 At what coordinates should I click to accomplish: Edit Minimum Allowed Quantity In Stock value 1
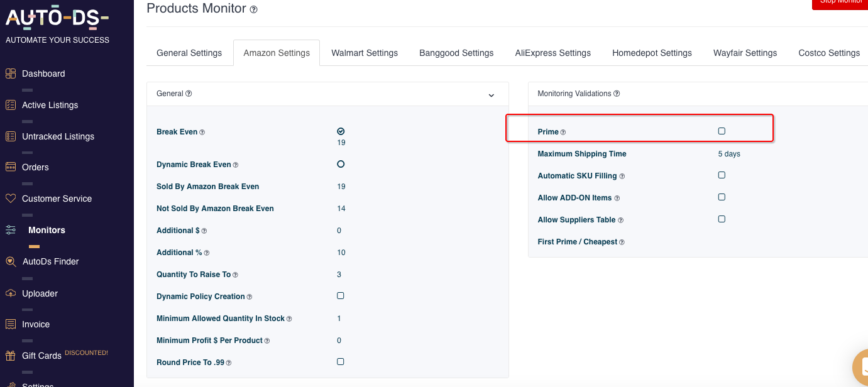(x=339, y=319)
